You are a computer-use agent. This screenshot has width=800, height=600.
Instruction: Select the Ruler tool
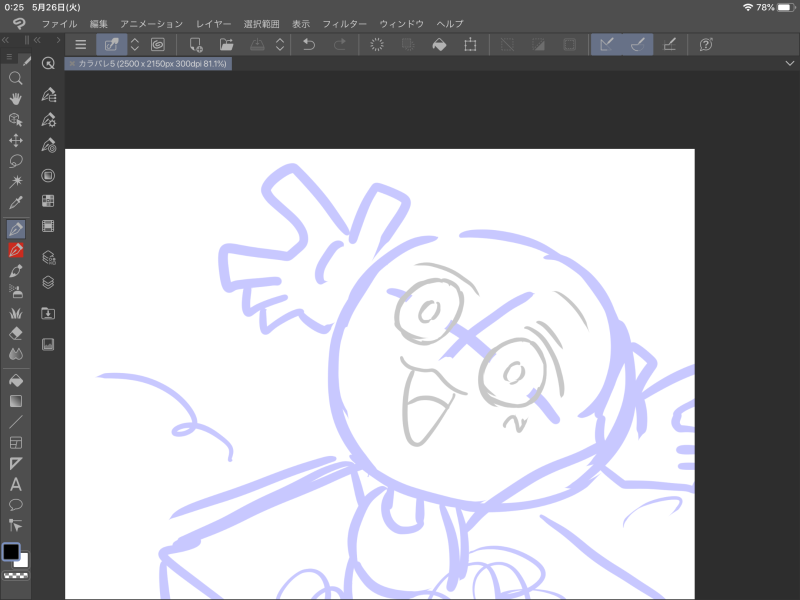[16, 463]
